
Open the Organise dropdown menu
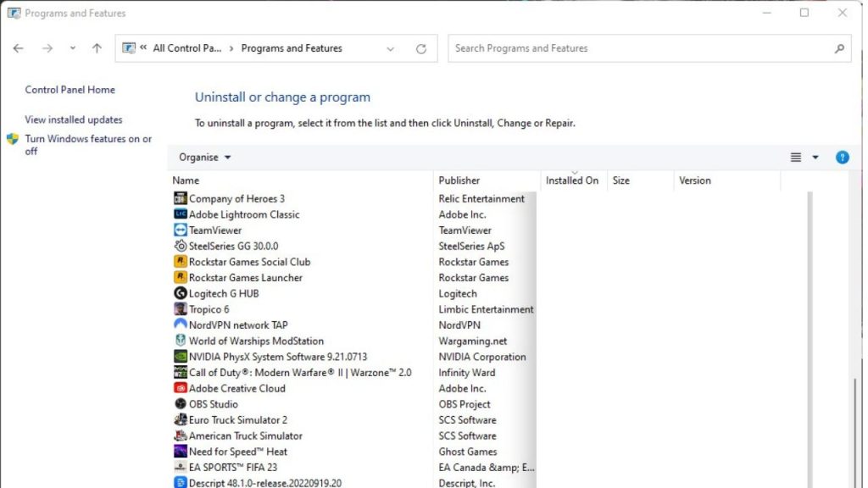(x=204, y=157)
